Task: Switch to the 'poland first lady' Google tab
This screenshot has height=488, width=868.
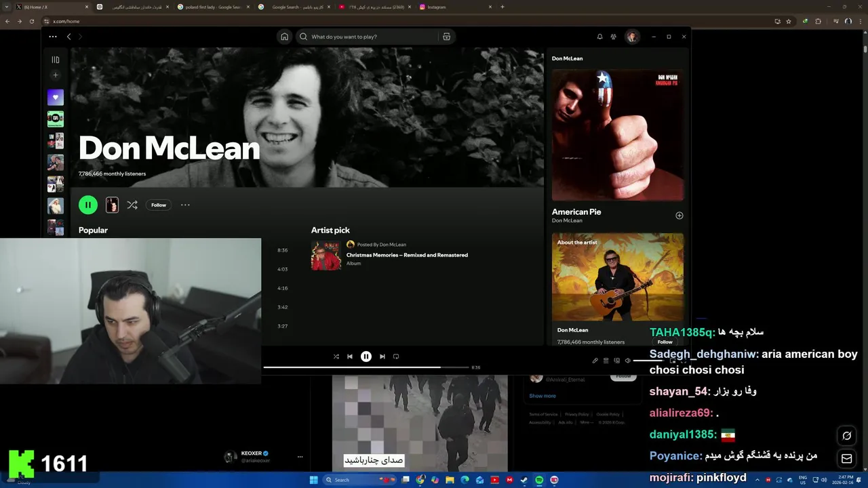Action: click(x=214, y=7)
